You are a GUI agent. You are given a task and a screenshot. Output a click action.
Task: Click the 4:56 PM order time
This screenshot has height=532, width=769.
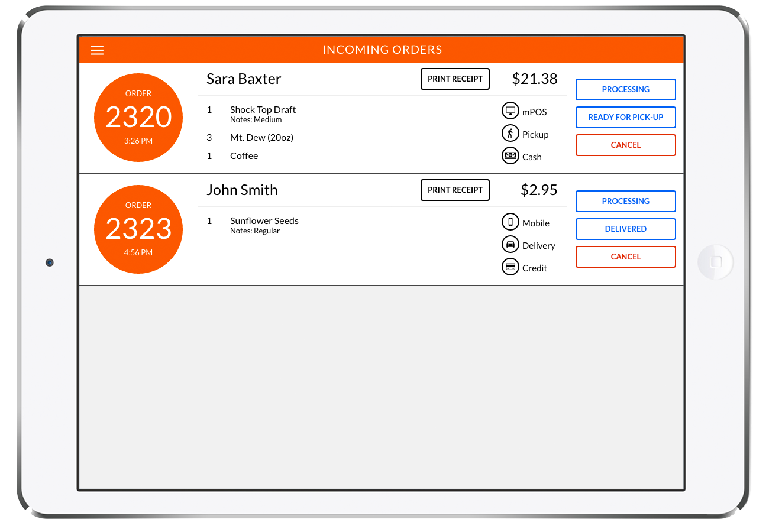point(138,252)
